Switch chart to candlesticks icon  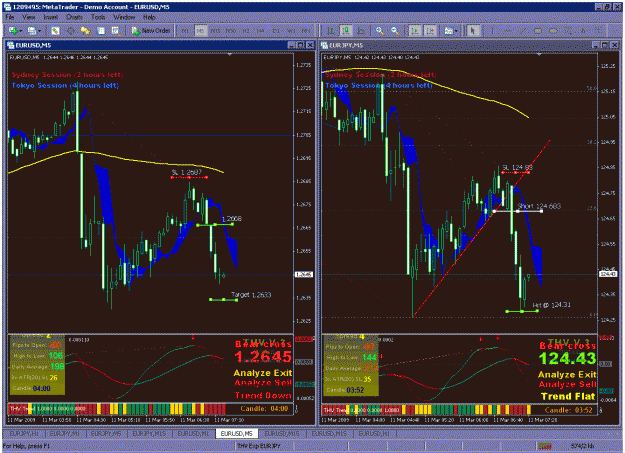[x=346, y=31]
